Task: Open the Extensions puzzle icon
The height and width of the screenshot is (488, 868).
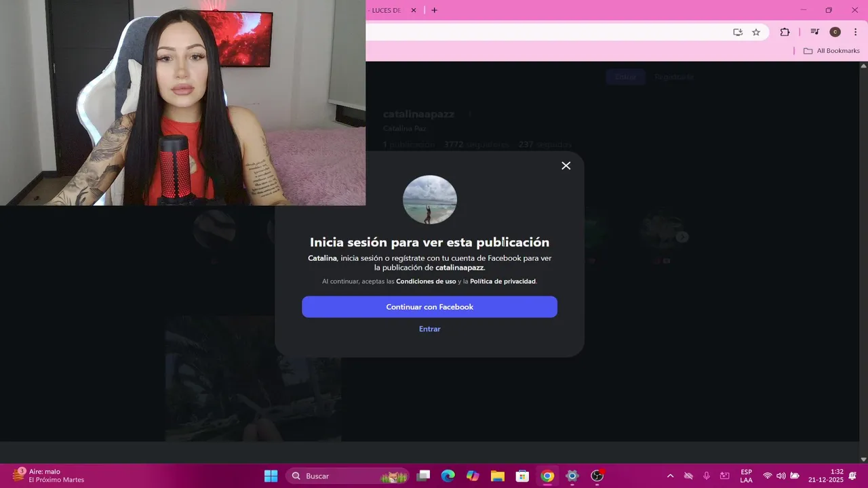Action: pos(785,32)
